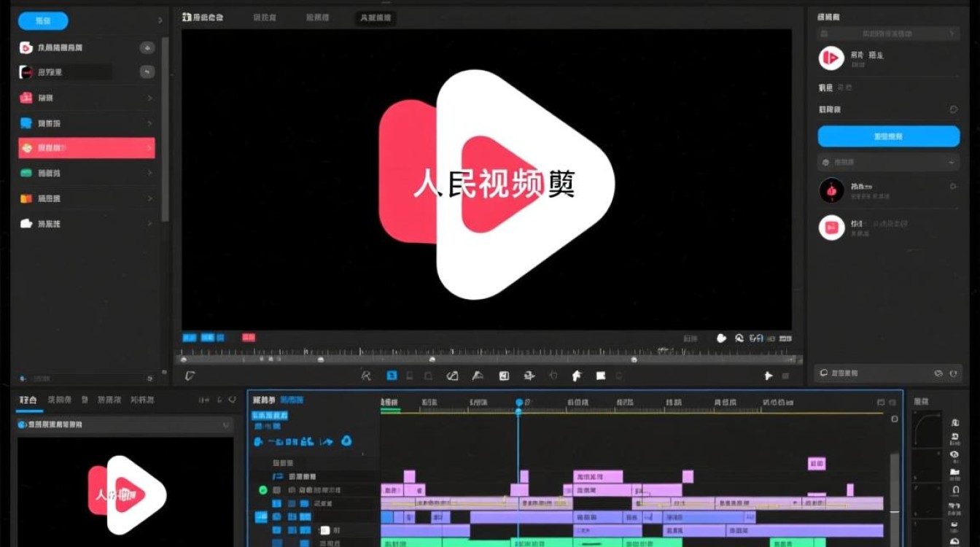Expand chevron beside the blue pill button
Screen dimensions: 980x547
coord(160,21)
